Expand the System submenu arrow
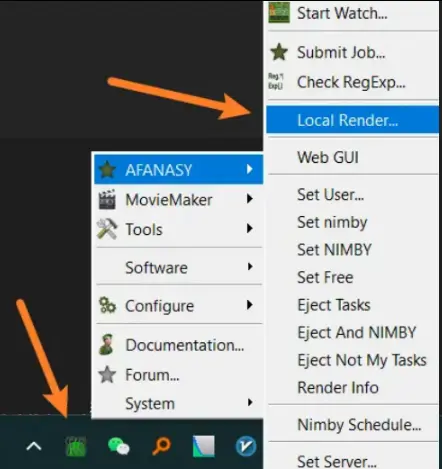 (250, 402)
